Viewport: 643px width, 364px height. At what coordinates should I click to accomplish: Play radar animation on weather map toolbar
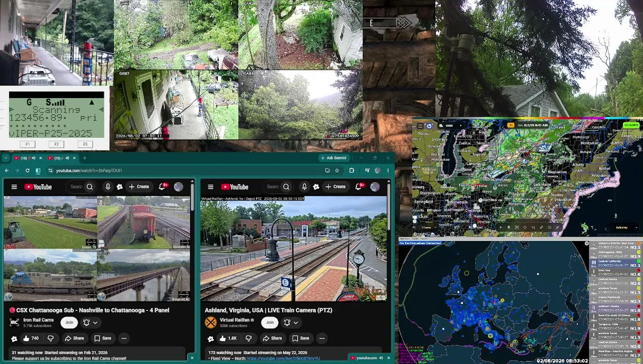point(500,227)
